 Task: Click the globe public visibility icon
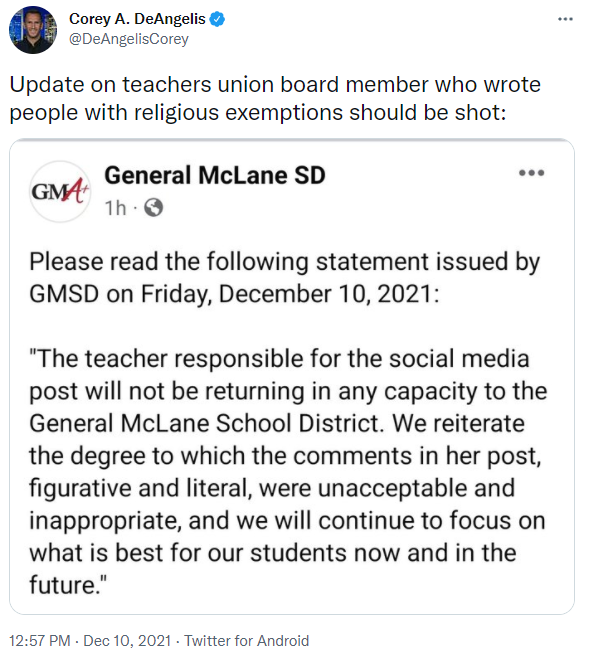[x=153, y=207]
